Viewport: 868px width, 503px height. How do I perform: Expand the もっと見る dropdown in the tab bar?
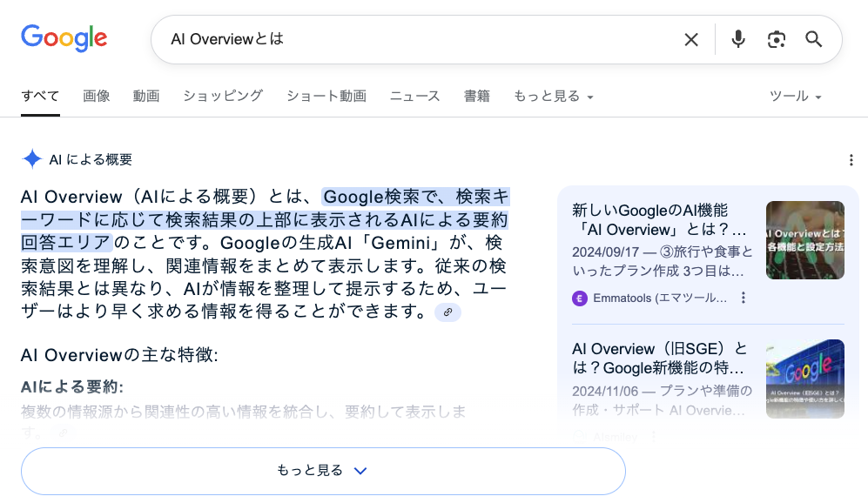coord(554,97)
